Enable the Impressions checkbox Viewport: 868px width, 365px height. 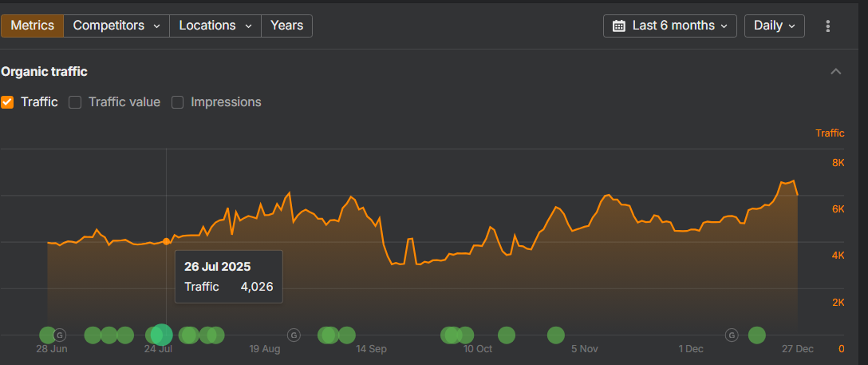[x=177, y=102]
